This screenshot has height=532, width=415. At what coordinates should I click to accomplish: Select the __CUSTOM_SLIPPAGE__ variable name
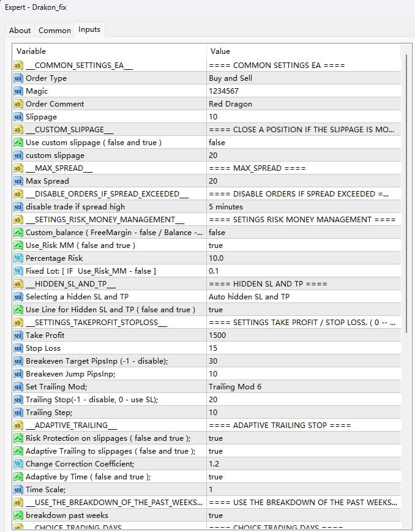70,130
